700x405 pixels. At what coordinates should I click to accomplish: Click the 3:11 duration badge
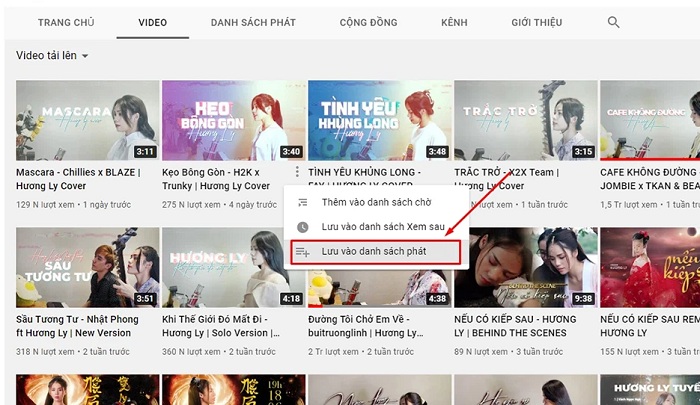coord(145,152)
